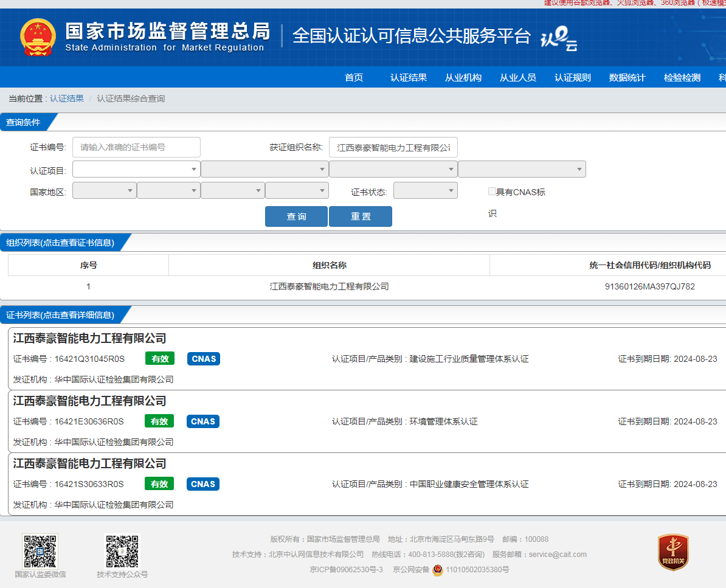This screenshot has width=726, height=588.
Task: Click the 重置 reset button
Action: 360,216
